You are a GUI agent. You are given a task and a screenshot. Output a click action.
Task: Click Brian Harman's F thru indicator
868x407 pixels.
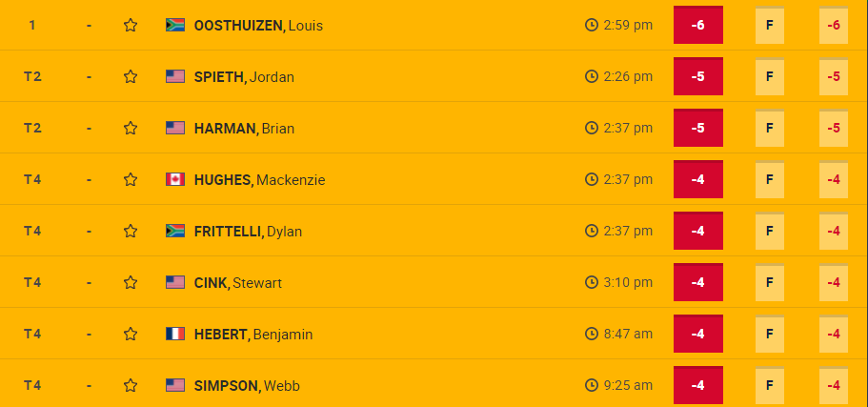769,129
